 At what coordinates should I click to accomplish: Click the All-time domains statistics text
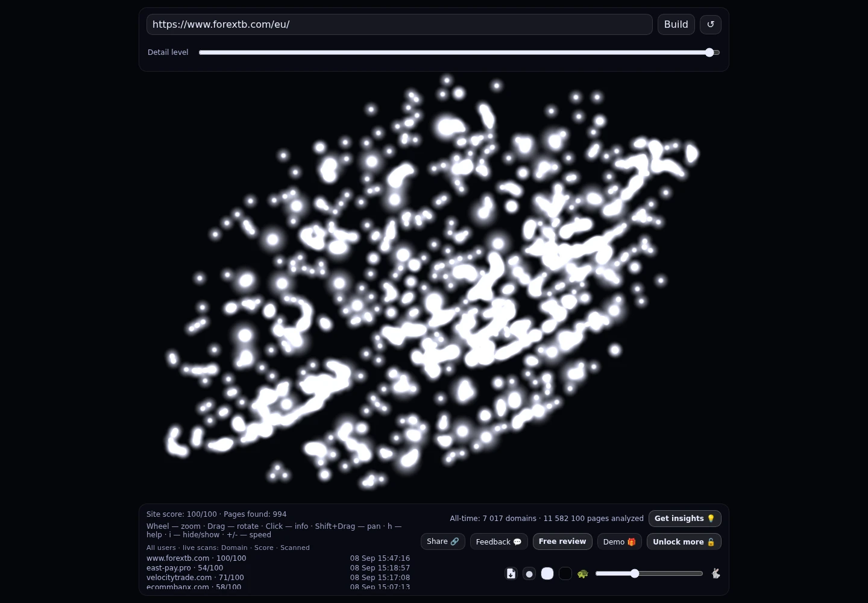pyautogui.click(x=547, y=519)
